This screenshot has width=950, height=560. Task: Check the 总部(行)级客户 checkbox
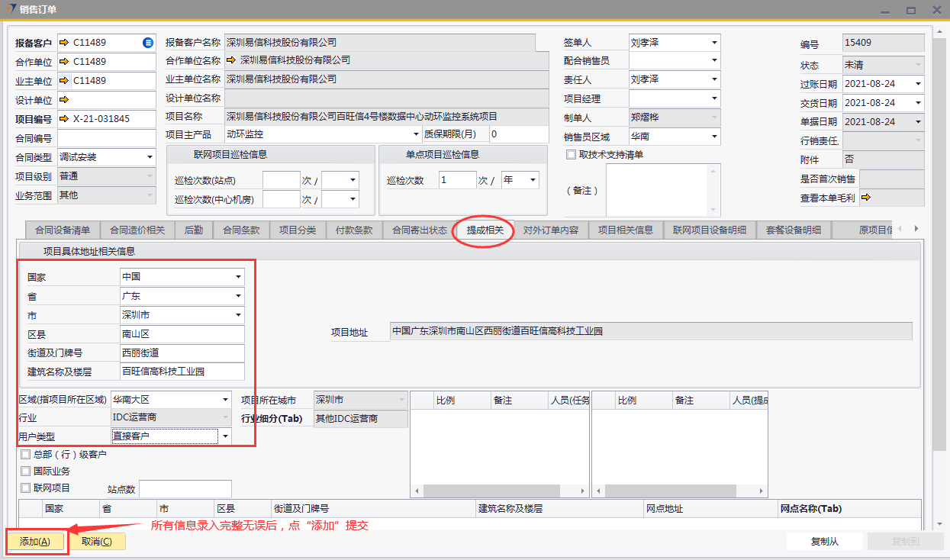point(26,455)
